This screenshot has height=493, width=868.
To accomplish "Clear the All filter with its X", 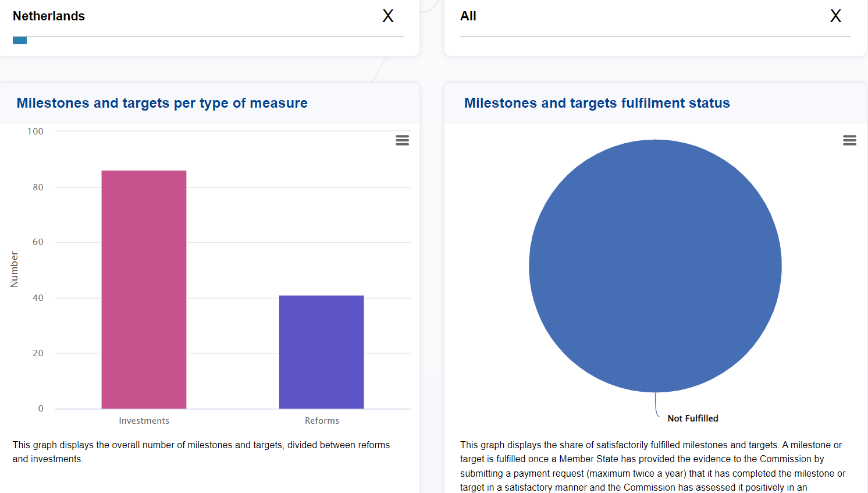I will point(835,16).
